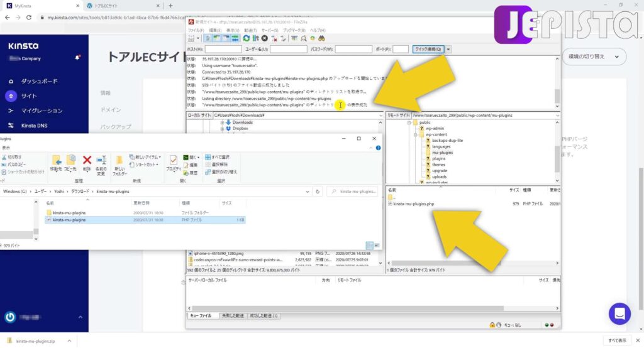Open FileZilla ブックマーク(B) menu

click(x=294, y=30)
